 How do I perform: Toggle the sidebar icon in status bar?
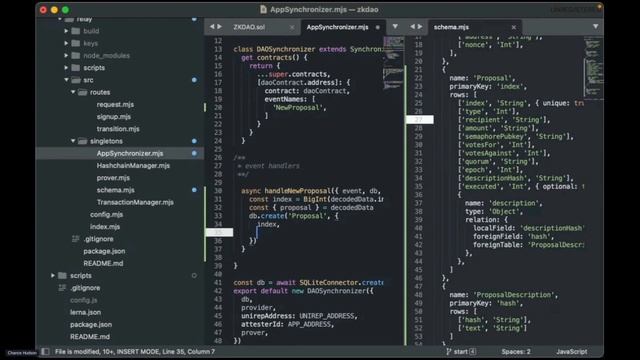(45, 351)
